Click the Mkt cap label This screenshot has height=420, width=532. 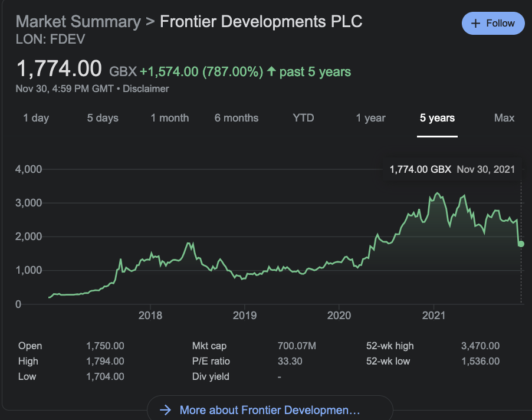209,346
